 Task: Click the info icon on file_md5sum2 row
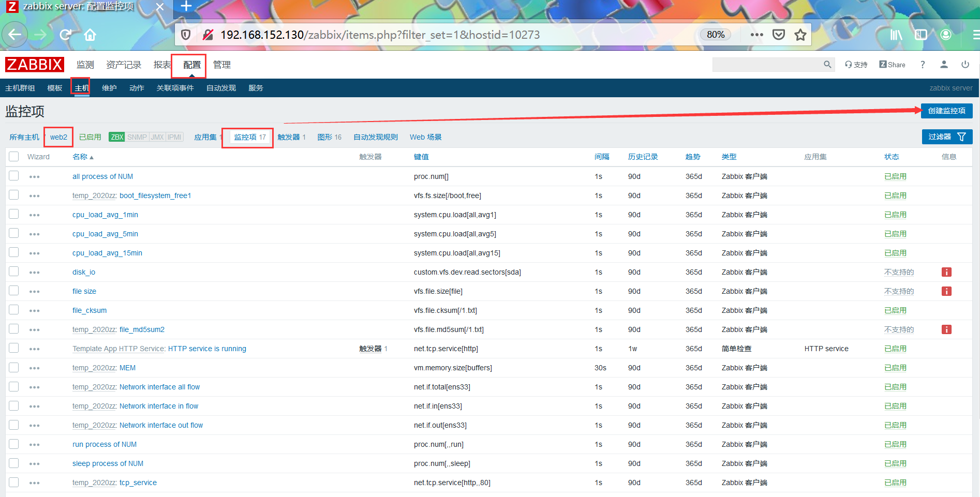tap(946, 329)
